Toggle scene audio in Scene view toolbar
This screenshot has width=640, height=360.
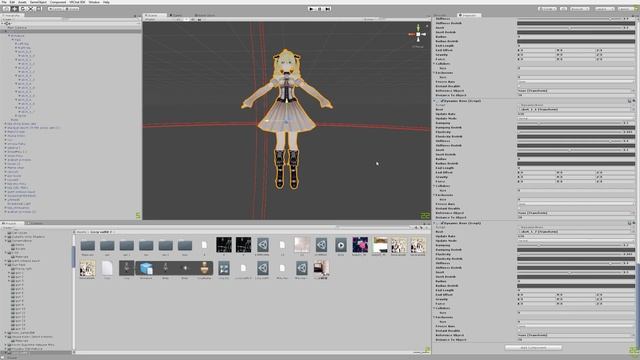(192, 19)
